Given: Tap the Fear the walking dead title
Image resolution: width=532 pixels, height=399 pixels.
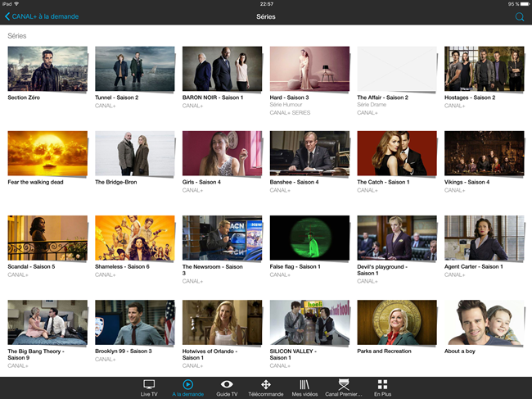Looking at the screenshot, I should [36, 182].
